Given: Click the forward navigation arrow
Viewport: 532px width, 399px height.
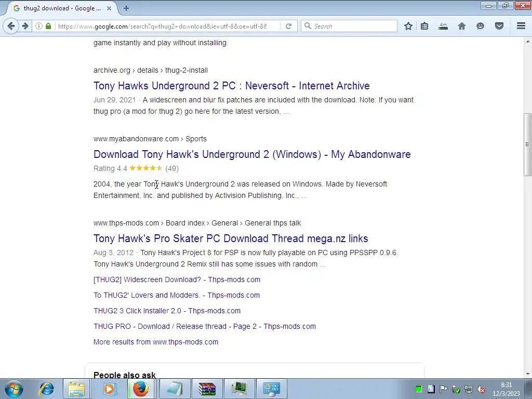Looking at the screenshot, I should (x=25, y=26).
